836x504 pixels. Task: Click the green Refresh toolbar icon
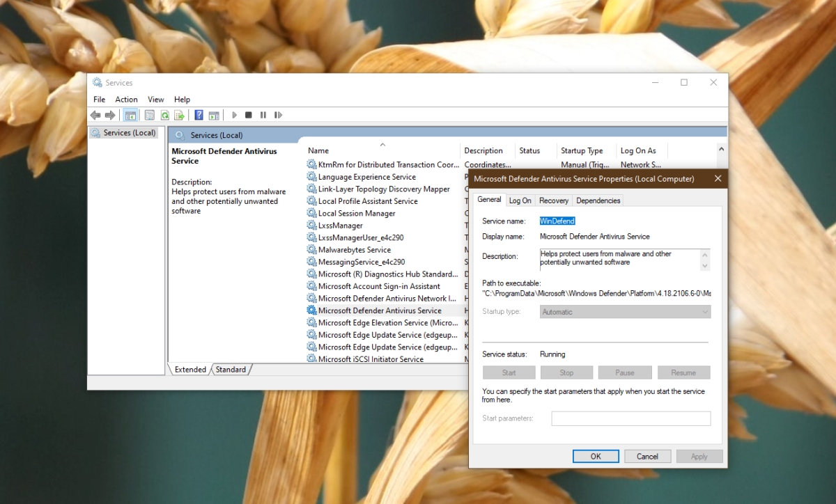[x=165, y=115]
